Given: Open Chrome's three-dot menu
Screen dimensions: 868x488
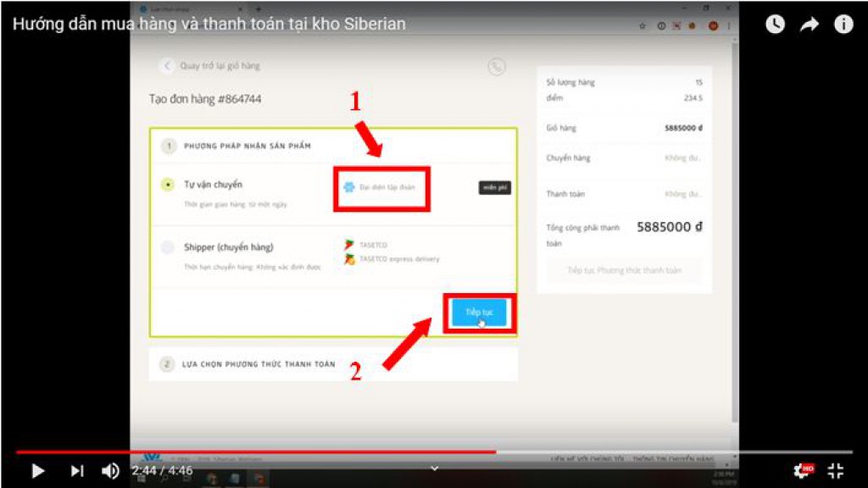Looking at the screenshot, I should click(729, 26).
